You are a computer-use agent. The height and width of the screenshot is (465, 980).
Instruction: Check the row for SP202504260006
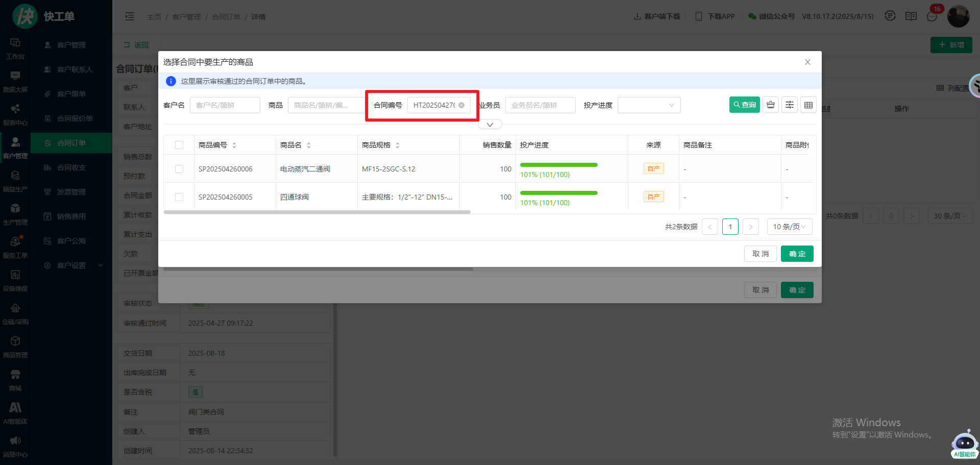[x=179, y=169]
